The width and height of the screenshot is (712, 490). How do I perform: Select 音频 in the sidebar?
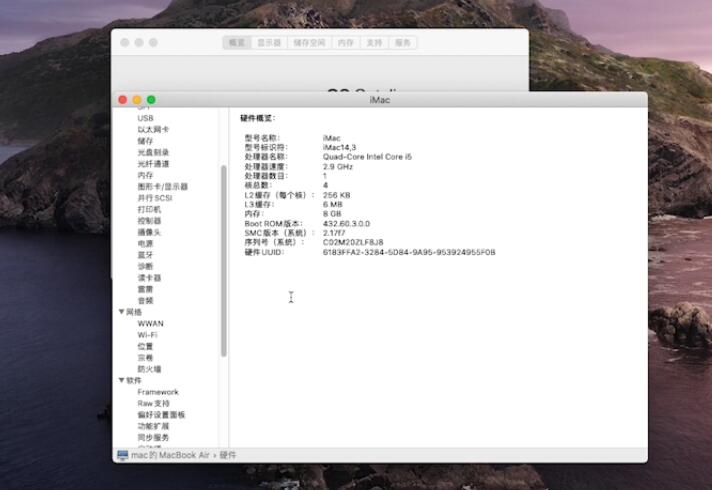(145, 300)
